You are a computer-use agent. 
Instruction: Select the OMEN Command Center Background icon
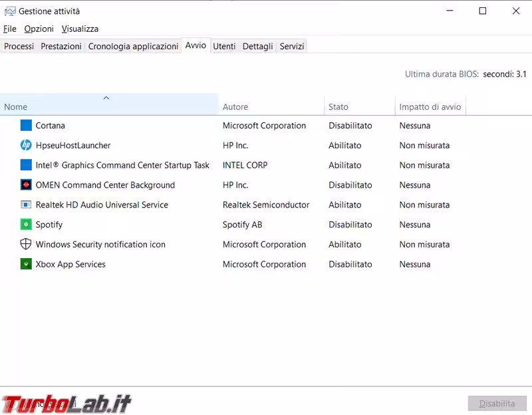[26, 185]
